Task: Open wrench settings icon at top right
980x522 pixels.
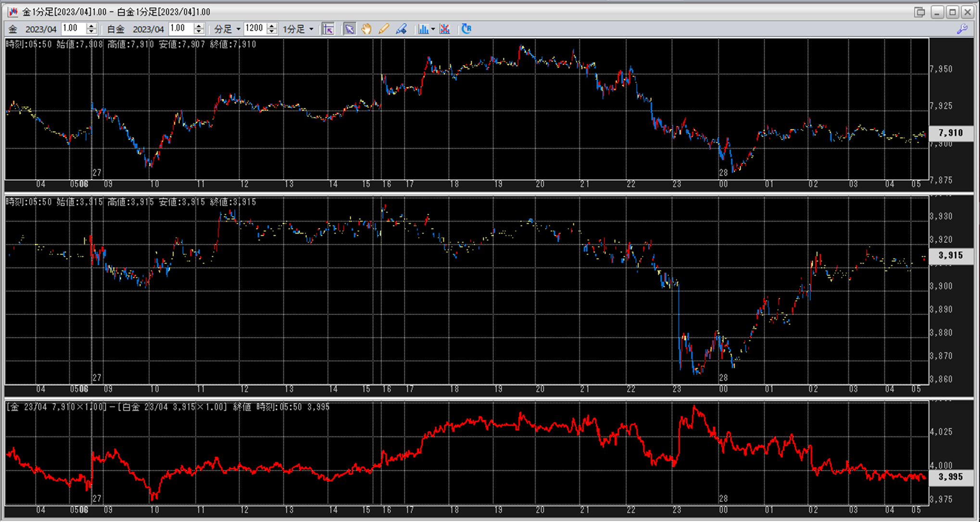Action: 962,29
